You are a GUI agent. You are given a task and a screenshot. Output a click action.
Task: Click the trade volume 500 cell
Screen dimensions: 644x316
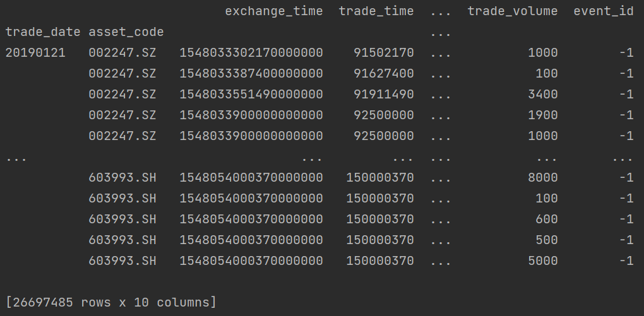coord(546,240)
